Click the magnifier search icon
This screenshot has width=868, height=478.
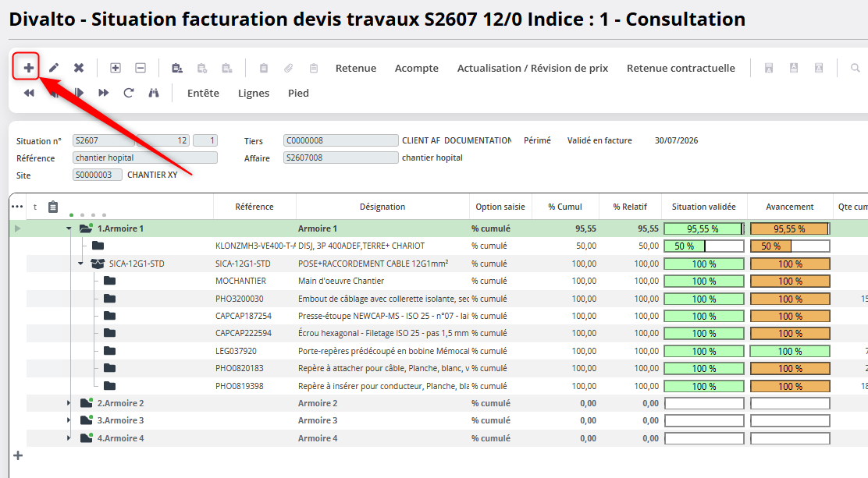856,68
